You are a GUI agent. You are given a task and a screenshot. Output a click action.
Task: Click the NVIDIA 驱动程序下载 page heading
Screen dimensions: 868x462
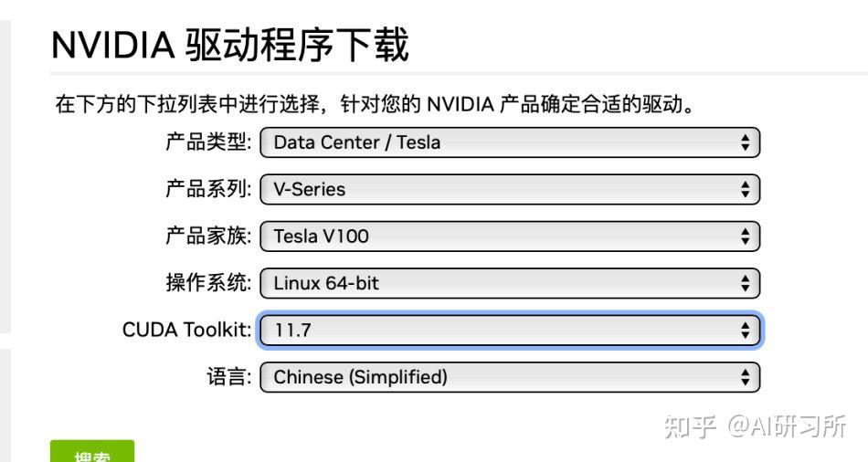point(229,45)
